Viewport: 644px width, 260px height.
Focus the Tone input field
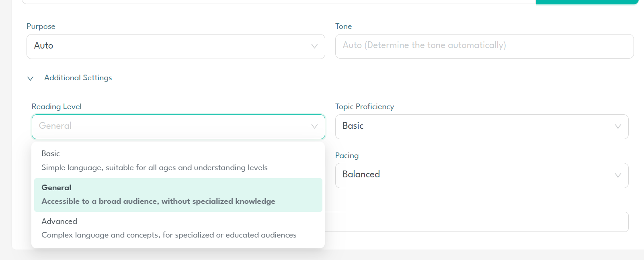click(484, 46)
